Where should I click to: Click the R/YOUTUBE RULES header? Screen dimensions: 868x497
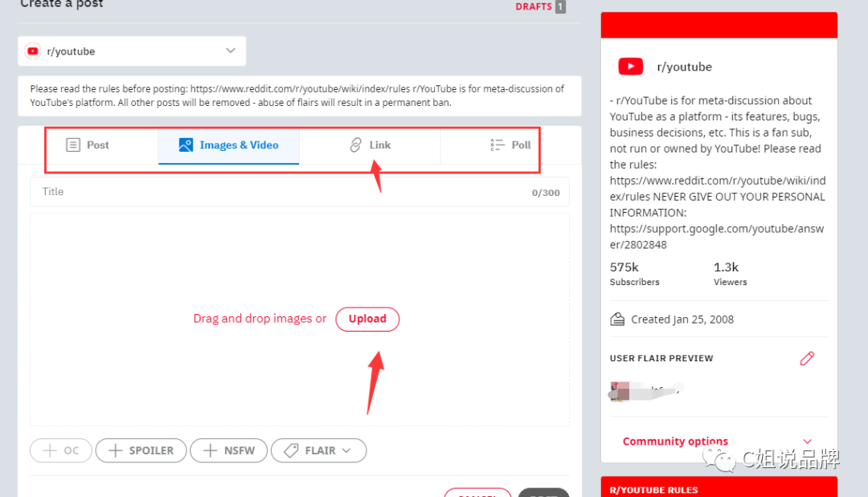(653, 490)
